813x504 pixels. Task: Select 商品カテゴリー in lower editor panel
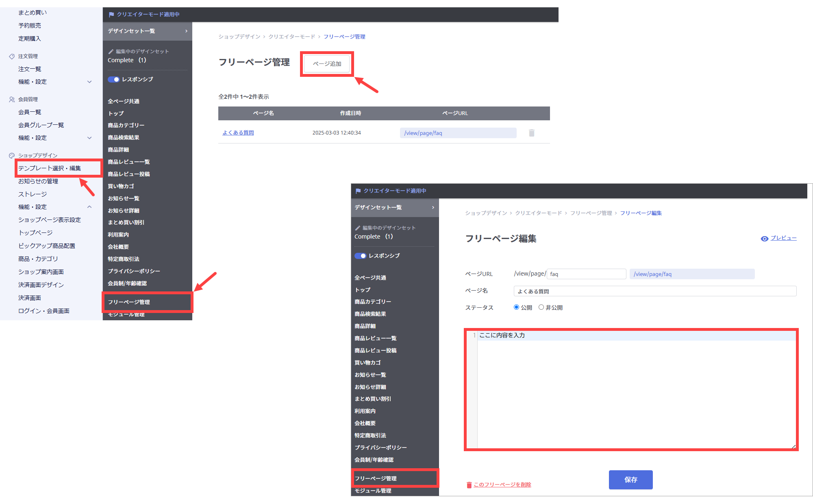tap(373, 302)
